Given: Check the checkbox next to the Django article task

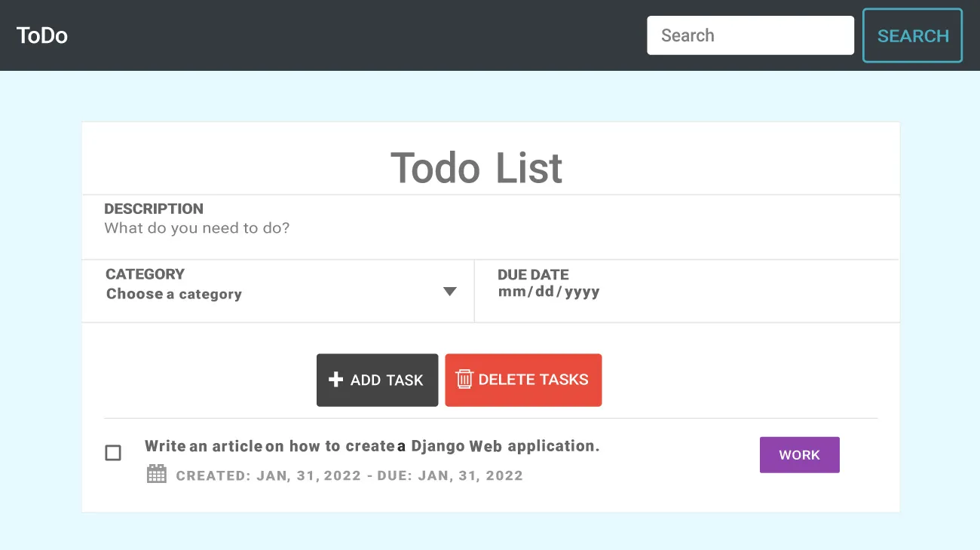Looking at the screenshot, I should (113, 452).
